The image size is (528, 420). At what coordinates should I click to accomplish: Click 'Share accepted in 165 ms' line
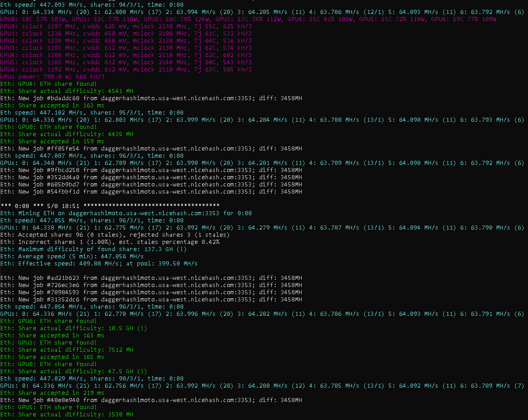pyautogui.click(x=52, y=357)
